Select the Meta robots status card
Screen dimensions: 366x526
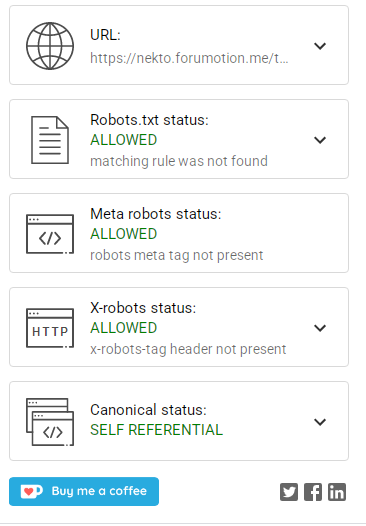point(179,233)
